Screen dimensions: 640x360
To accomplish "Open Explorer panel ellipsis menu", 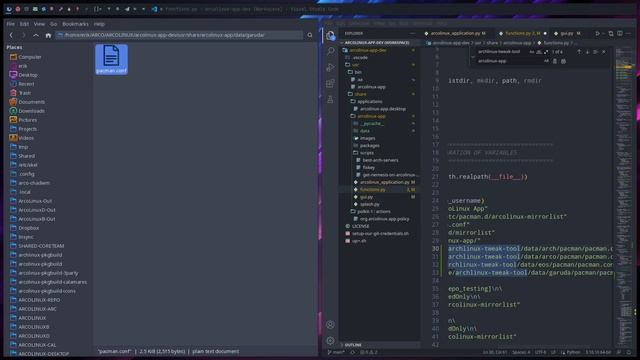I will (413, 33).
